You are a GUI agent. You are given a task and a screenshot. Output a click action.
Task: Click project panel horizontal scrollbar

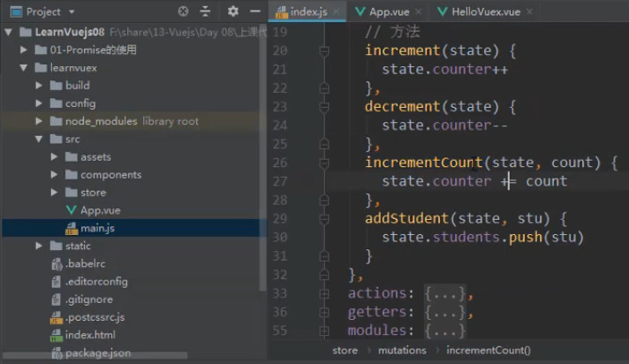click(x=95, y=355)
